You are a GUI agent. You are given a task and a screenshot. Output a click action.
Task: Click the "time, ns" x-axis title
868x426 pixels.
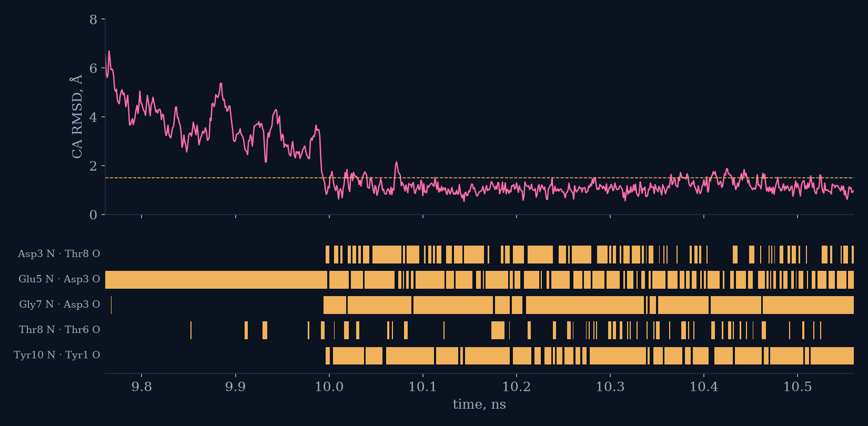(x=479, y=404)
